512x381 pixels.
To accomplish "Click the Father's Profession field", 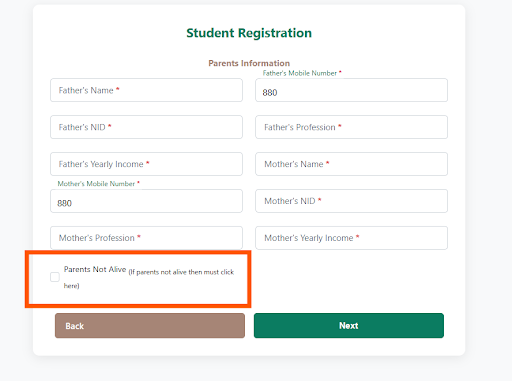I will [x=351, y=127].
